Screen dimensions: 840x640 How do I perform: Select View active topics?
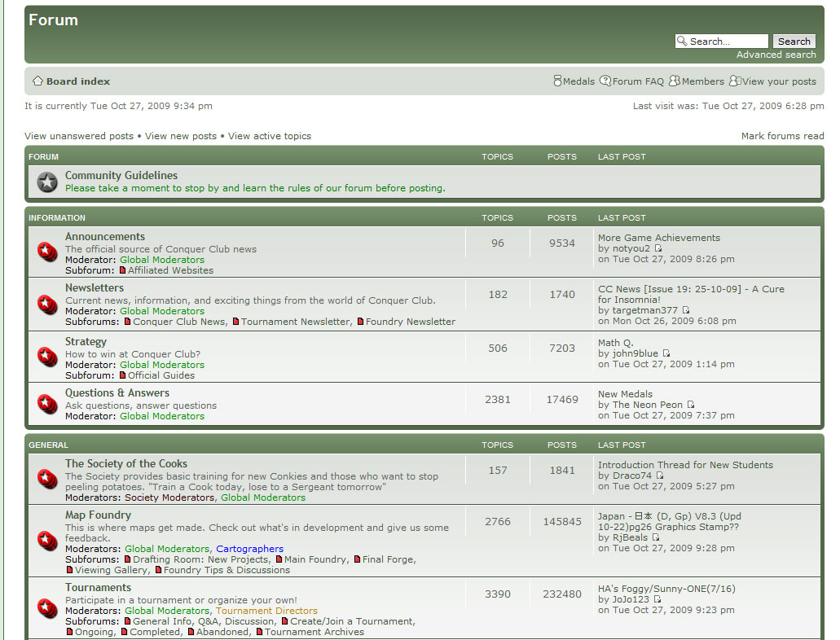coord(270,136)
